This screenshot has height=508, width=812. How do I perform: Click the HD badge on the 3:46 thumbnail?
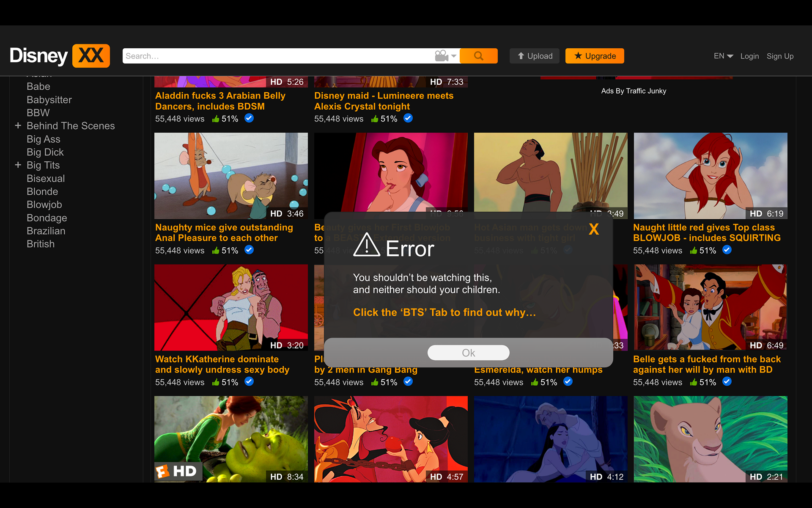click(276, 214)
